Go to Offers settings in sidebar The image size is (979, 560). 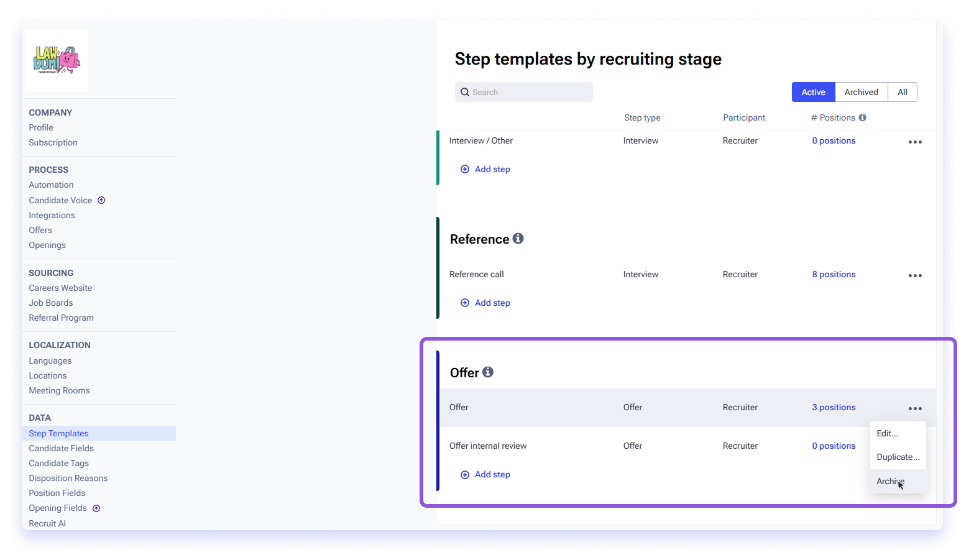click(x=40, y=230)
